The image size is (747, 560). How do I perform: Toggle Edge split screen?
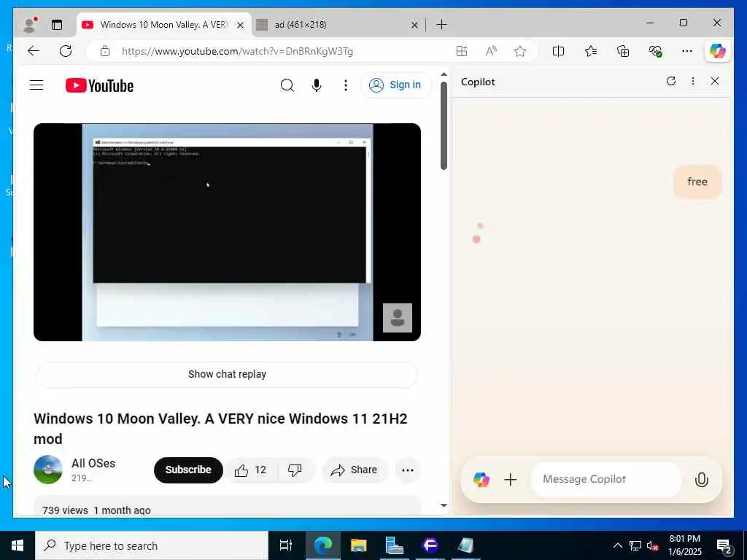tap(558, 51)
